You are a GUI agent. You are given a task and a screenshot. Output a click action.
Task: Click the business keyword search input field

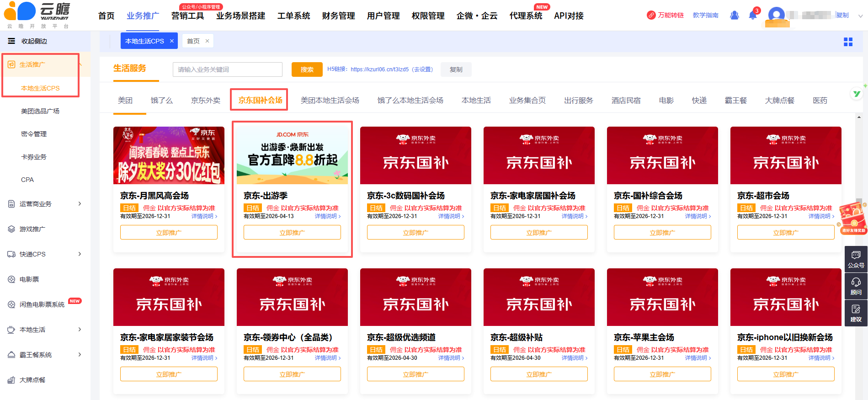(x=227, y=69)
